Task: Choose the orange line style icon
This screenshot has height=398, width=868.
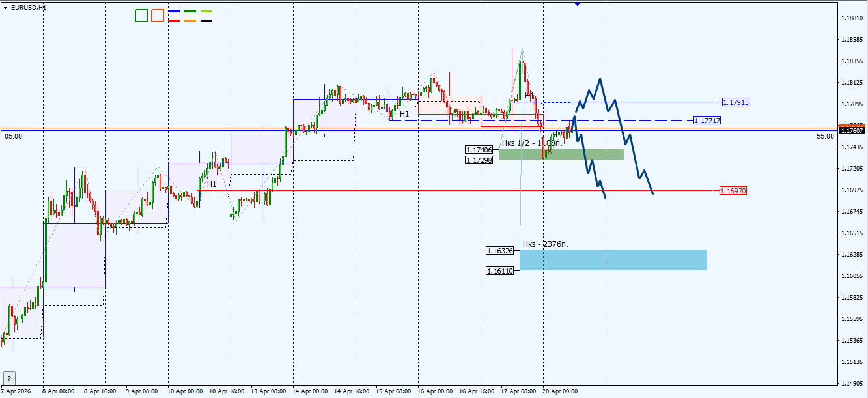Action: tap(190, 20)
